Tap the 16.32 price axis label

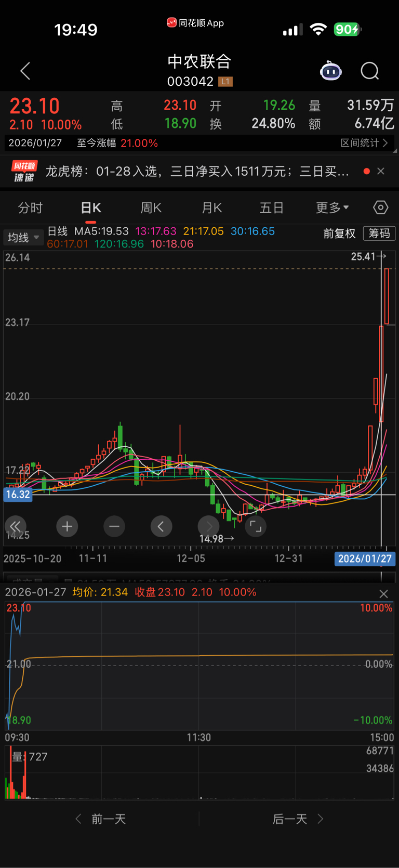tap(18, 494)
